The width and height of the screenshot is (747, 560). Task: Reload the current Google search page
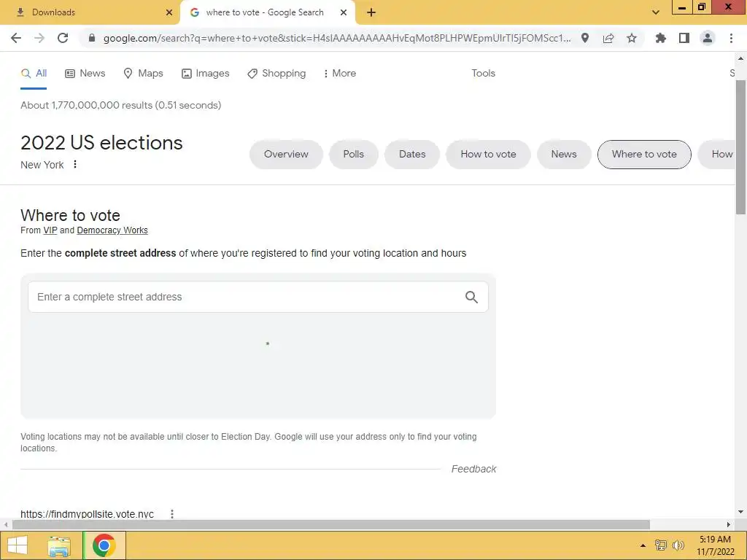click(x=63, y=38)
